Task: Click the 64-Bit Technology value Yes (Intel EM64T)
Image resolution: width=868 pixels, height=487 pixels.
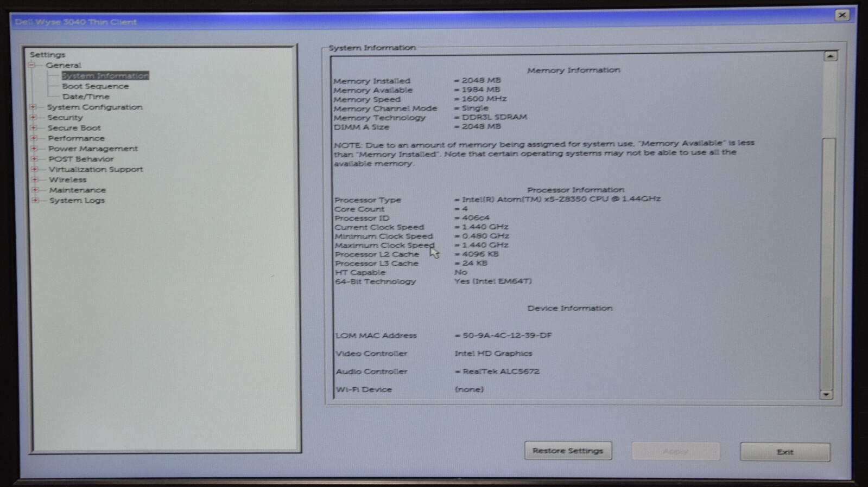Action: (x=493, y=281)
